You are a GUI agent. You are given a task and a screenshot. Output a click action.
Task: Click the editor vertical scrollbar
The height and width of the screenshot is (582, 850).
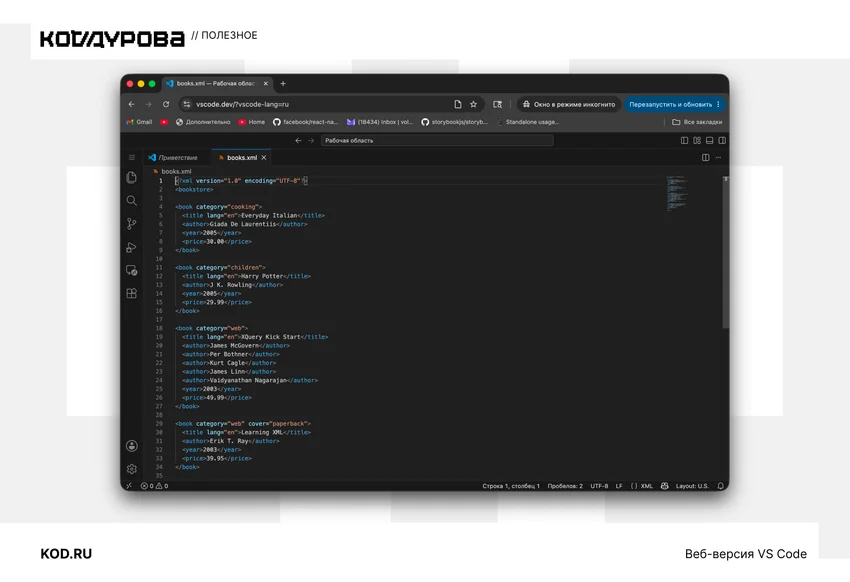coord(725,253)
